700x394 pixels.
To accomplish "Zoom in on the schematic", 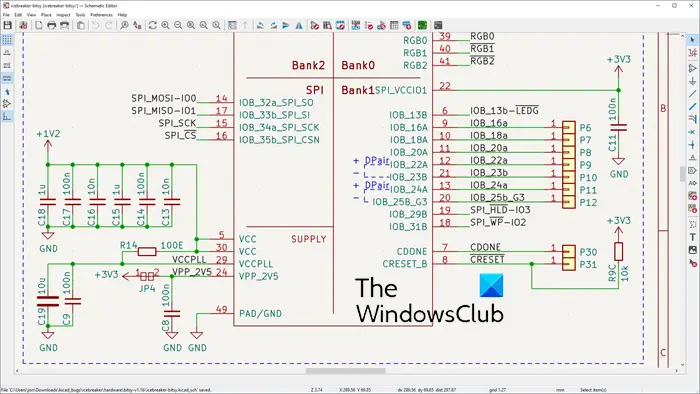I will 165,25.
